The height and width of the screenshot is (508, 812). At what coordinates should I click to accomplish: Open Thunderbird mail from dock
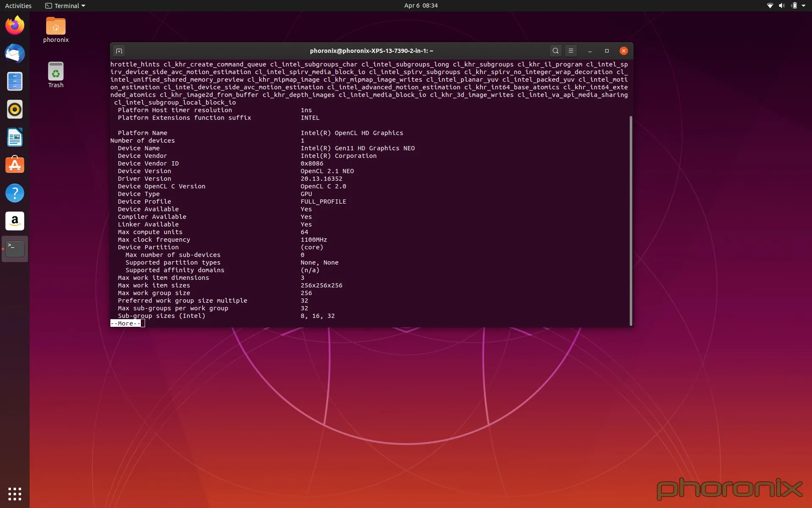[15, 54]
